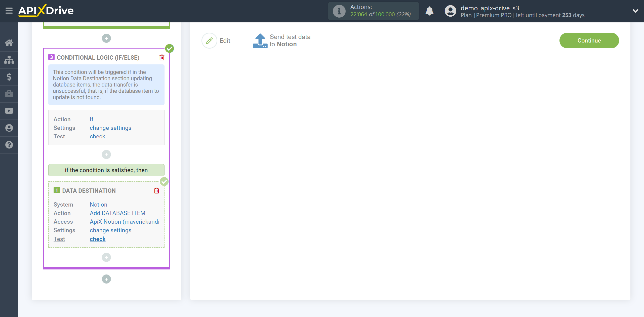Click the demo_apix-drive_s3 username
This screenshot has height=317, width=644.
tap(490, 8)
